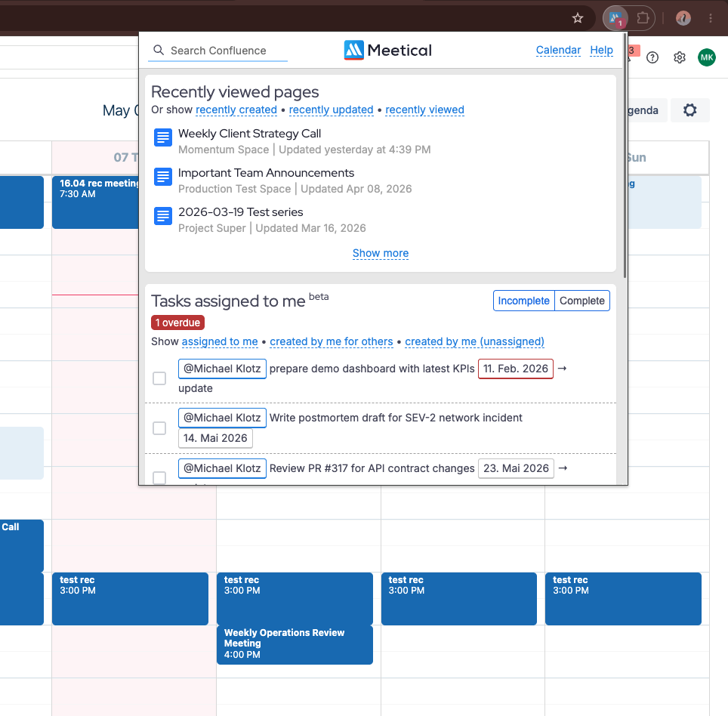The width and height of the screenshot is (728, 716).
Task: Click @Michael Klotz mention on demo dashboard task
Action: (222, 369)
